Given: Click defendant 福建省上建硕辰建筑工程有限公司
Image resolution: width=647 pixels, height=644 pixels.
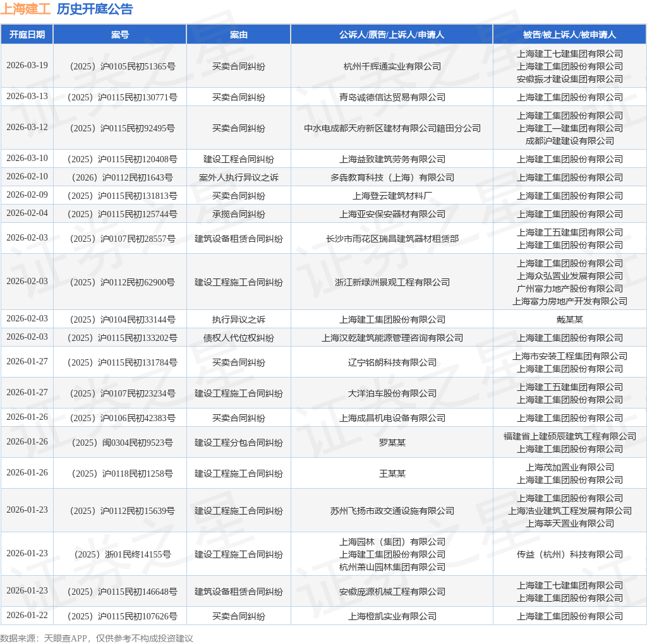Looking at the screenshot, I should click(x=570, y=436).
